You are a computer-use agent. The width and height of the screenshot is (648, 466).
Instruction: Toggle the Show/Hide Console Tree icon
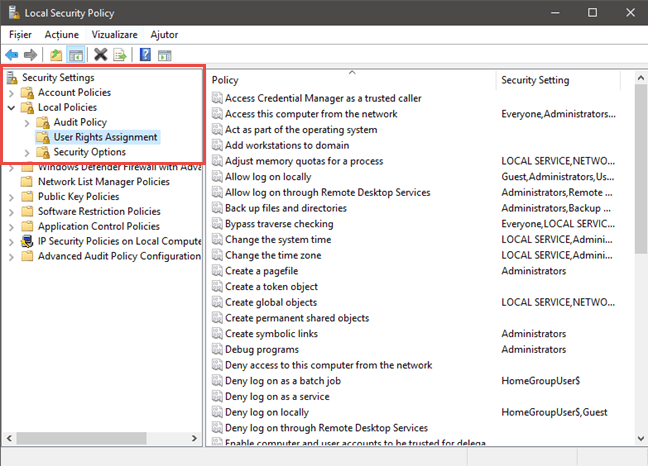(76, 55)
